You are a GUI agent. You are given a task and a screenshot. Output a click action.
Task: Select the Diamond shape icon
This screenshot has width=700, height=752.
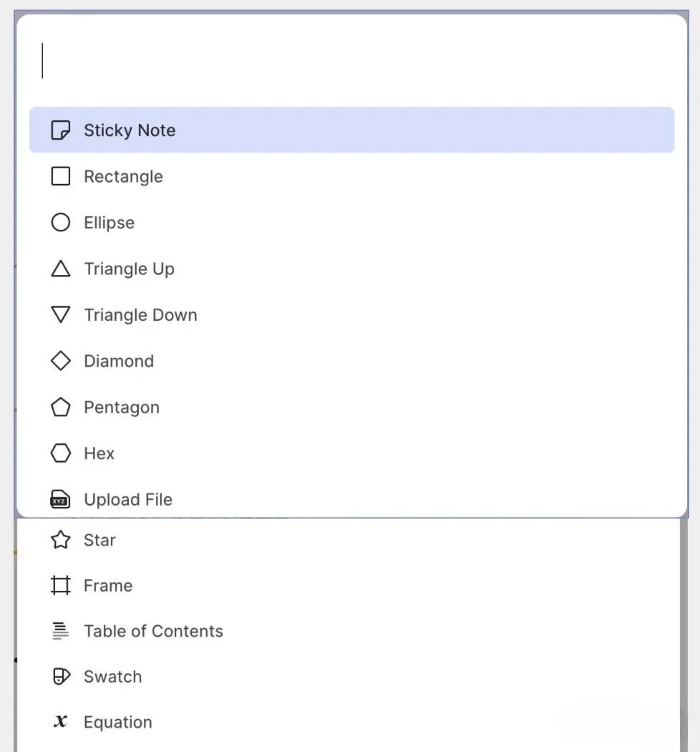[x=61, y=361]
